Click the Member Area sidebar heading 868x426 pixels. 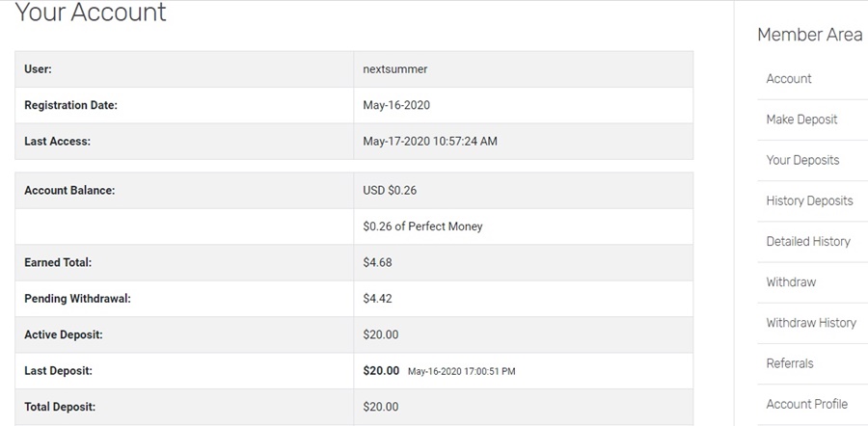pos(809,35)
